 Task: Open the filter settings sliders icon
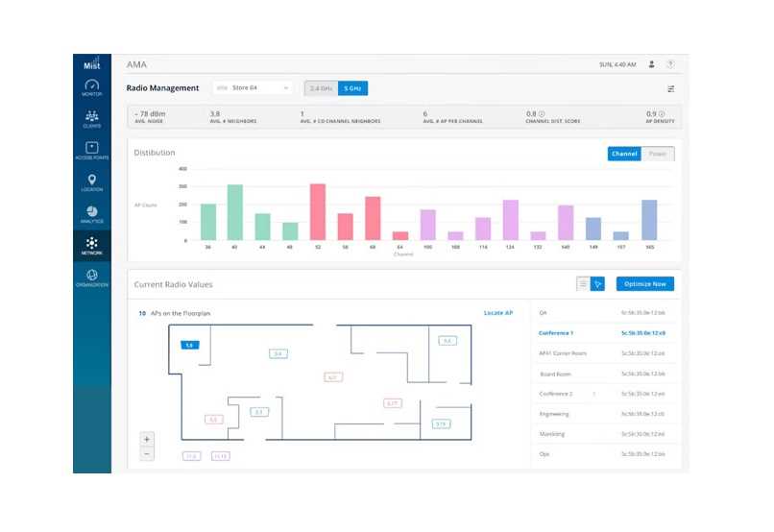(x=671, y=88)
